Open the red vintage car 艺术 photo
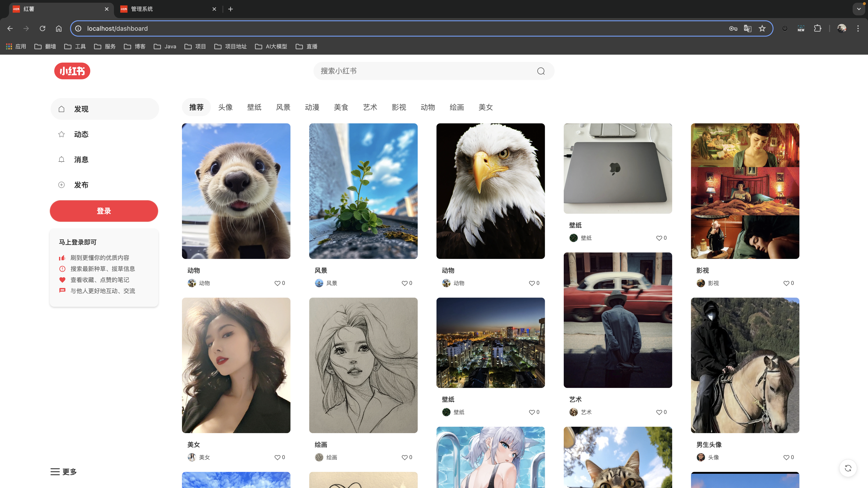The width and height of the screenshot is (868, 488). [x=618, y=320]
